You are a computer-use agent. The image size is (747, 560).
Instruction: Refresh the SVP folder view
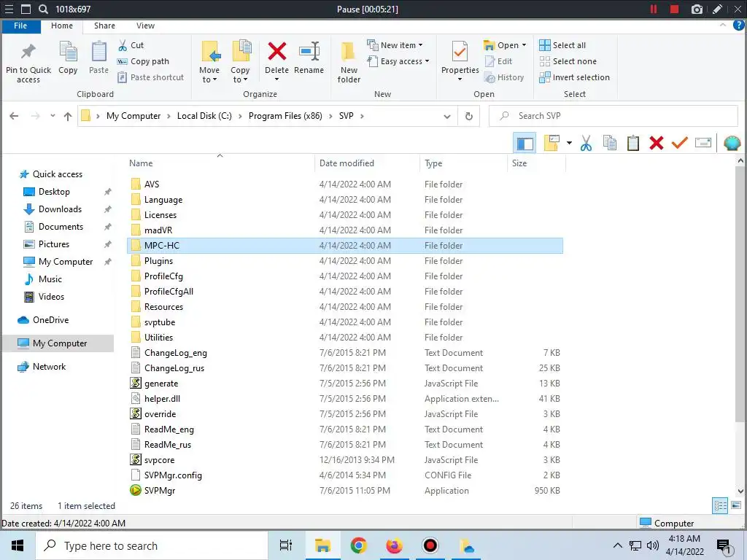pyautogui.click(x=469, y=116)
